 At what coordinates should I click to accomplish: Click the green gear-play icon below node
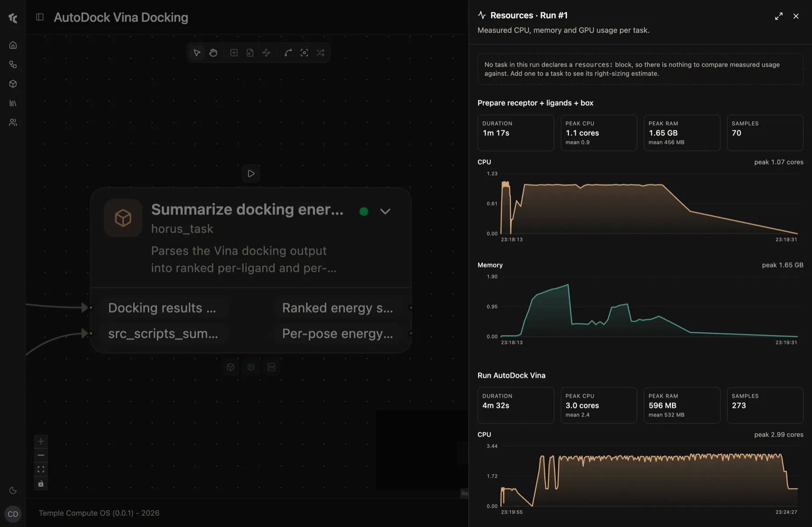[x=251, y=367]
